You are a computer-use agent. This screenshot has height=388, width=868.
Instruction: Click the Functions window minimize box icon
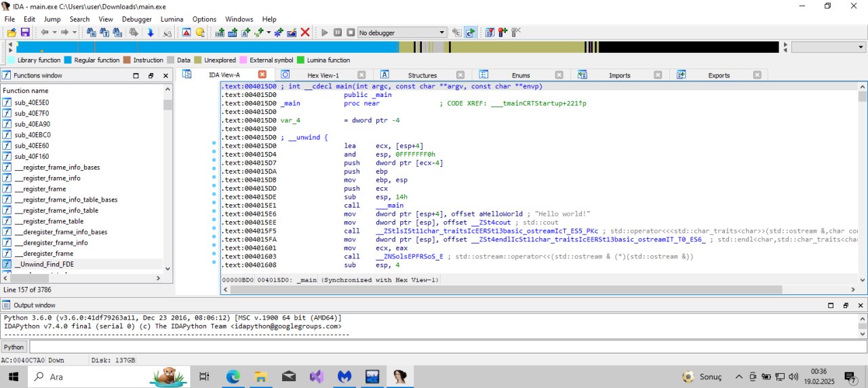pyautogui.click(x=136, y=75)
